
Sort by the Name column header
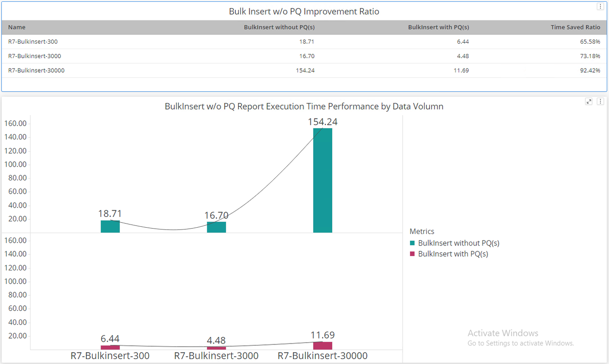(17, 27)
